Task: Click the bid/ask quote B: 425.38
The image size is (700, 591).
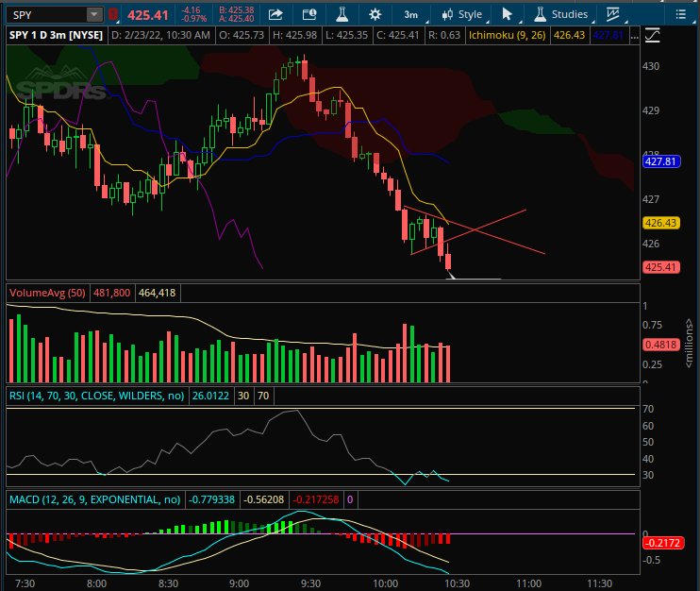Action: tap(237, 10)
